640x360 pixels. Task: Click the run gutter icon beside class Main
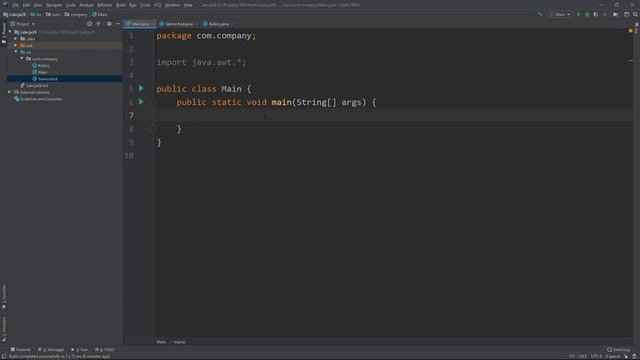(x=141, y=88)
